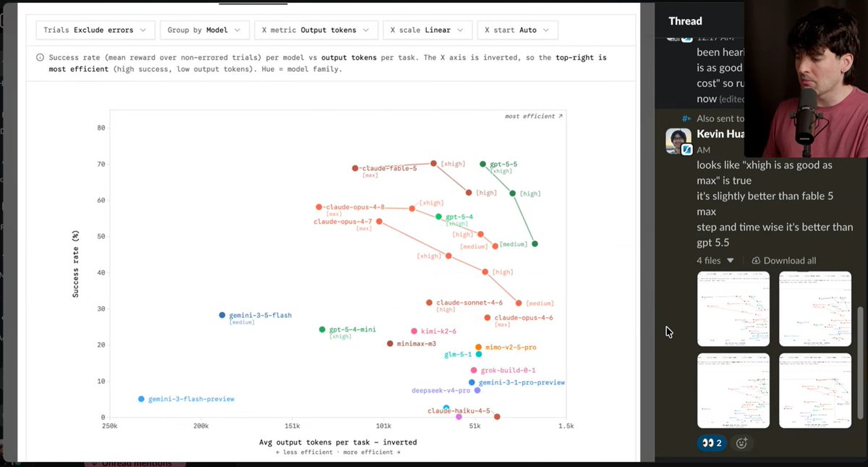Click the gemini-3-1-pro-preview data point
The height and width of the screenshot is (467, 868).
[472, 382]
